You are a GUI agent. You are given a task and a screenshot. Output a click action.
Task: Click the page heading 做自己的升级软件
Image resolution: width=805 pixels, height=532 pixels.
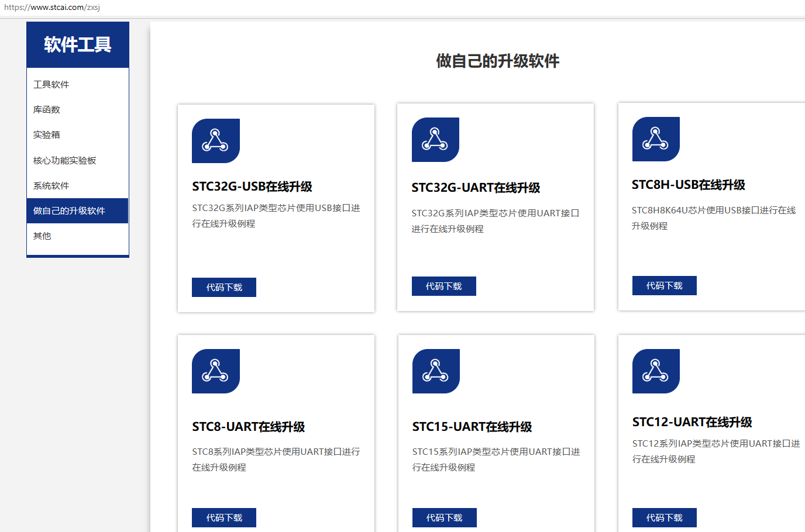(498, 61)
